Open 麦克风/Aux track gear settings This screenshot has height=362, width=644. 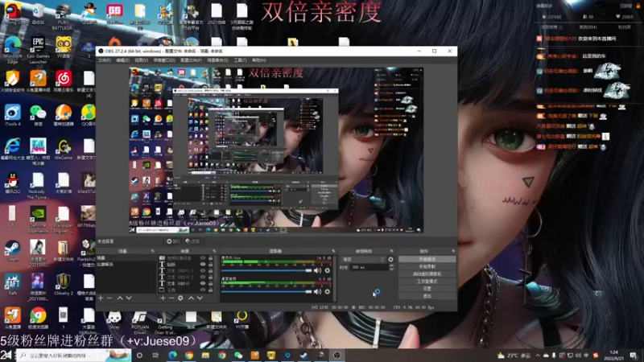click(328, 270)
